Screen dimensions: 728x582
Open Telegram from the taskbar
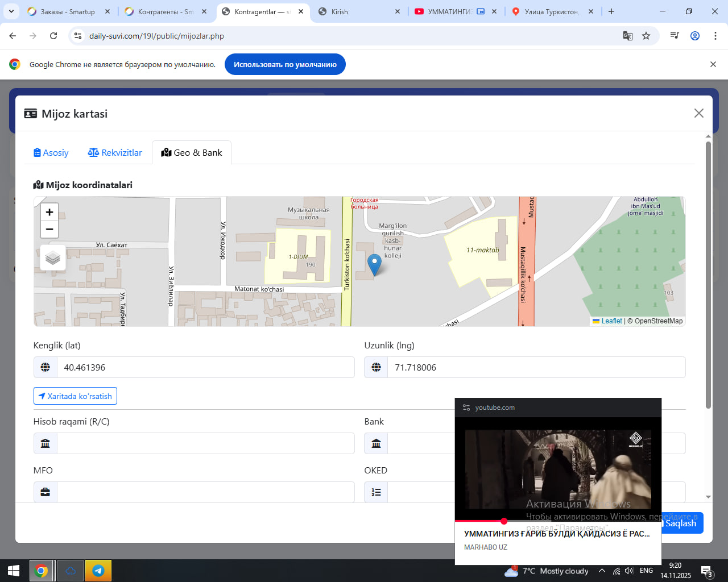(x=98, y=571)
